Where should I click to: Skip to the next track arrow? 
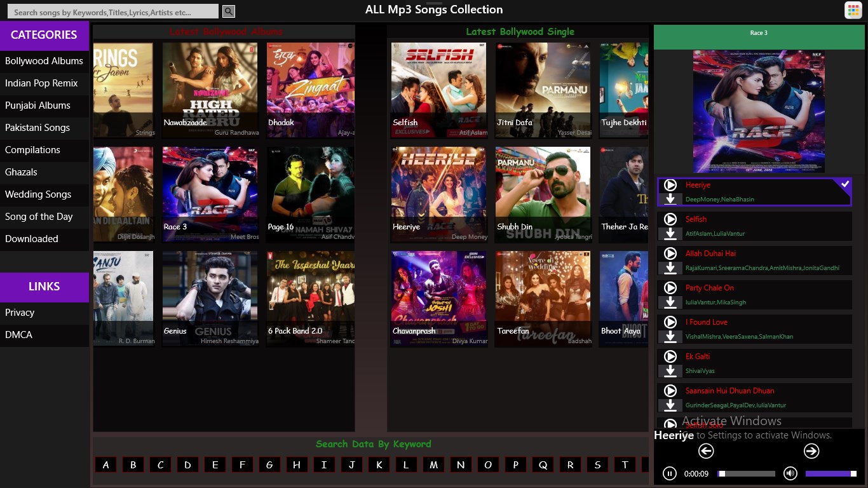pyautogui.click(x=811, y=451)
